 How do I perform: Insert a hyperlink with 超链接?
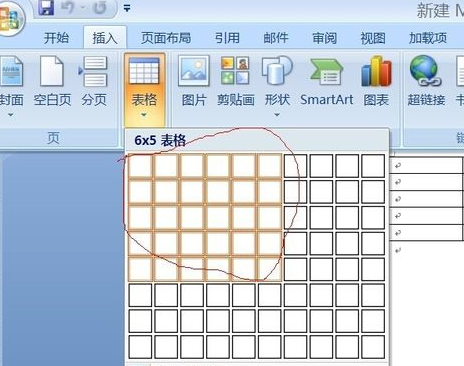[426, 81]
